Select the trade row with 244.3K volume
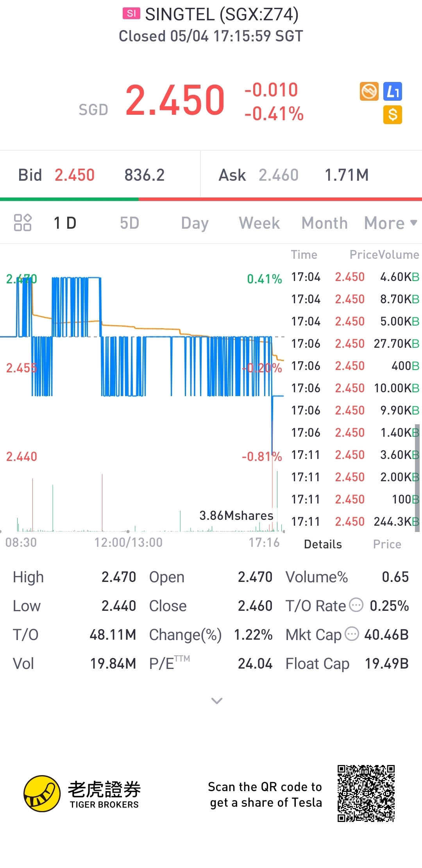The height and width of the screenshot is (868, 422). (355, 521)
